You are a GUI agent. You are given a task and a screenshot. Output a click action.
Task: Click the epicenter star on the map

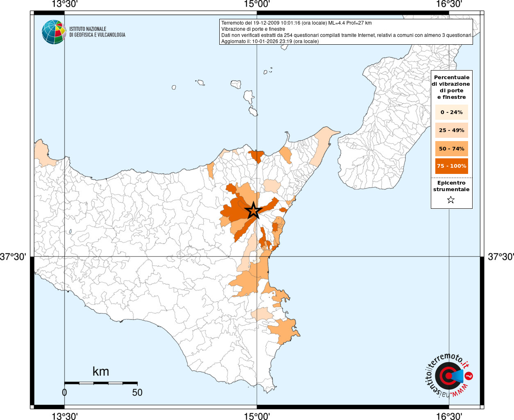coord(253,210)
